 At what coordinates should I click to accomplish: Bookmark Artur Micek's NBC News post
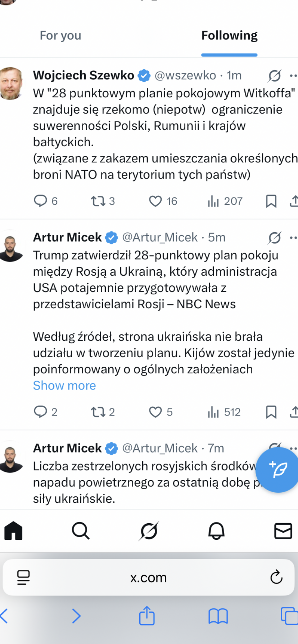pos(271,412)
